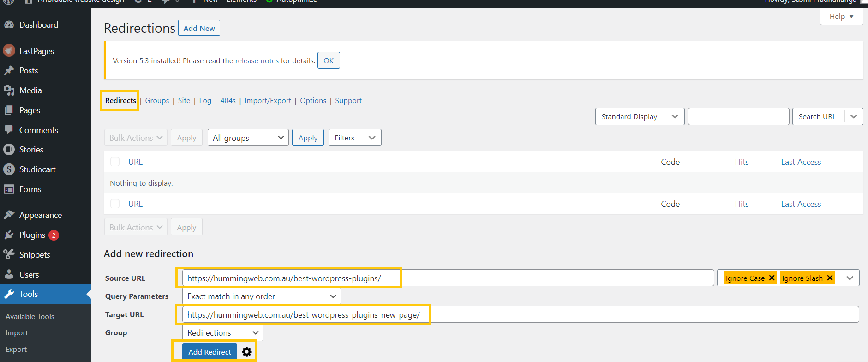
Task: Check the select-all box in table header
Action: (x=115, y=162)
